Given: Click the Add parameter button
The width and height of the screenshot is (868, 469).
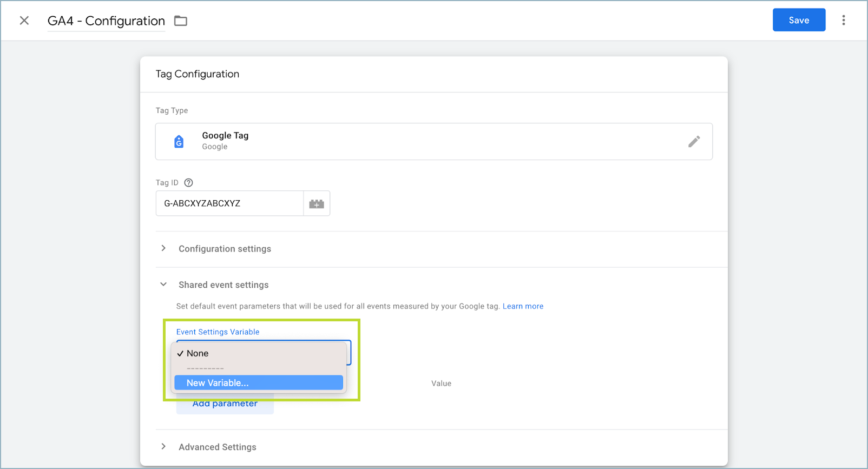Looking at the screenshot, I should pyautogui.click(x=225, y=405).
